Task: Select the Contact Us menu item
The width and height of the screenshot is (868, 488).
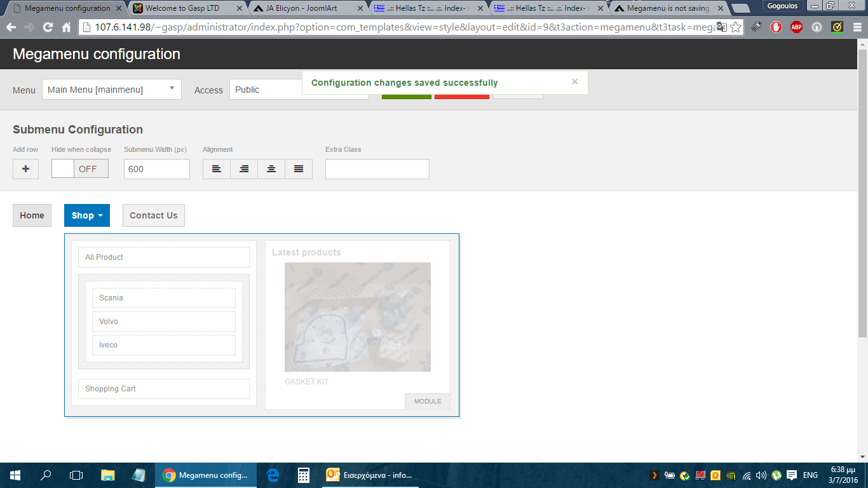Action: (154, 215)
